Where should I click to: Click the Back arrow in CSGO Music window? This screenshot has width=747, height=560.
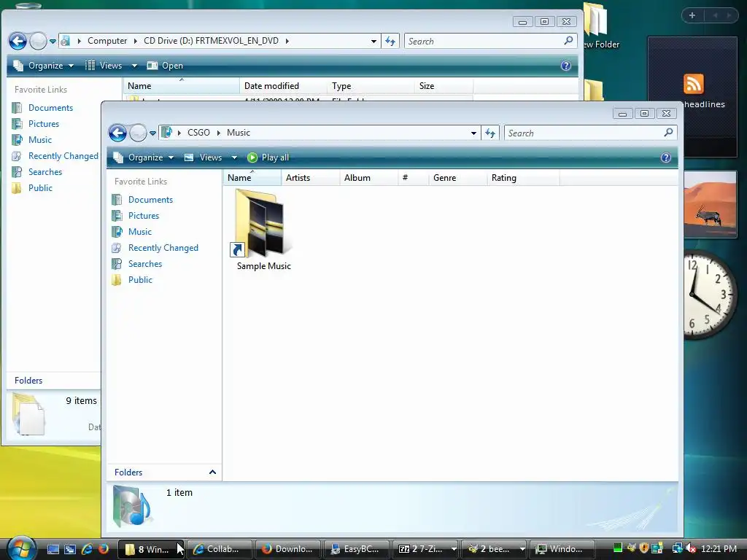point(117,133)
